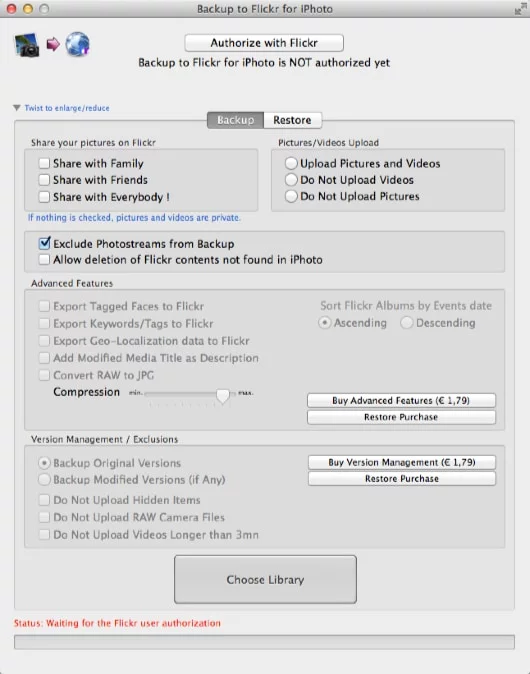The image size is (530, 674).
Task: Select Backup Original Versions radio
Action: [44, 463]
